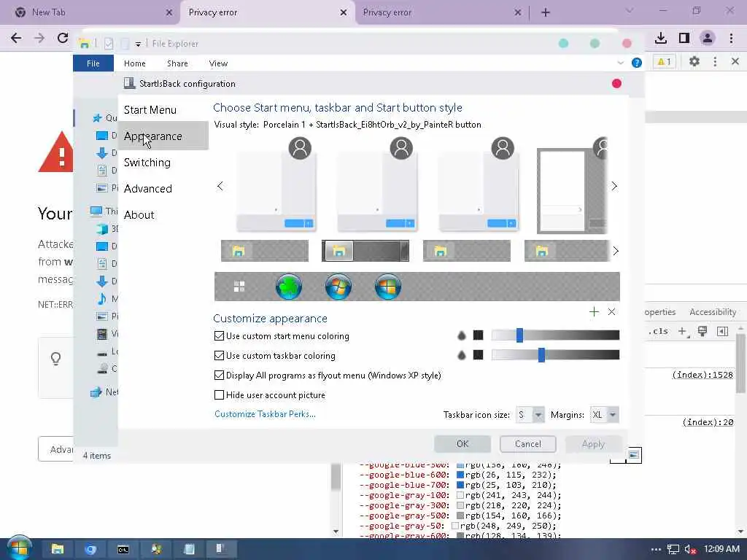Select the flat Windows 10 Start button
Viewport: 747px width, 560px height.
pos(239,287)
